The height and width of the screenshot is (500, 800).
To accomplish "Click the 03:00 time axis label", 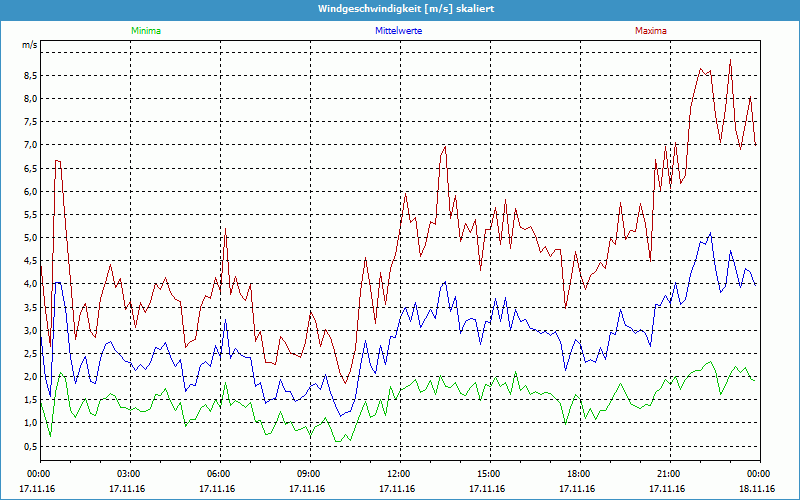I will pyautogui.click(x=131, y=474).
